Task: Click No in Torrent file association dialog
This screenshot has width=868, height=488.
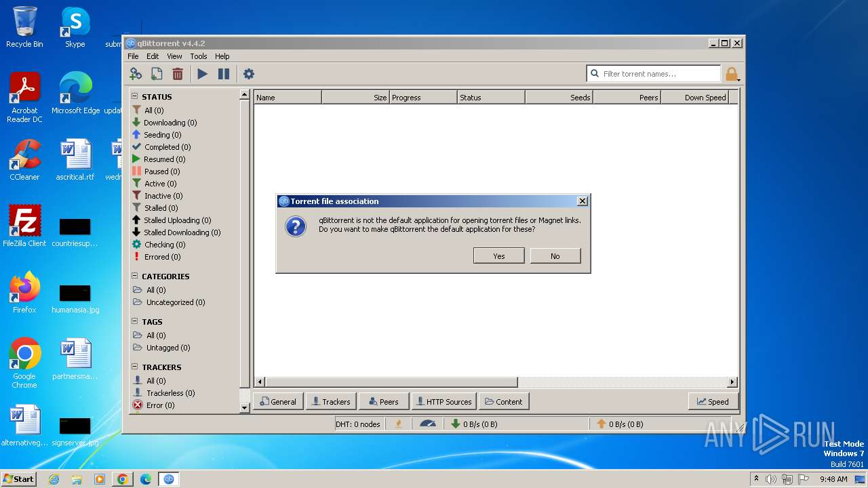Action: 555,256
